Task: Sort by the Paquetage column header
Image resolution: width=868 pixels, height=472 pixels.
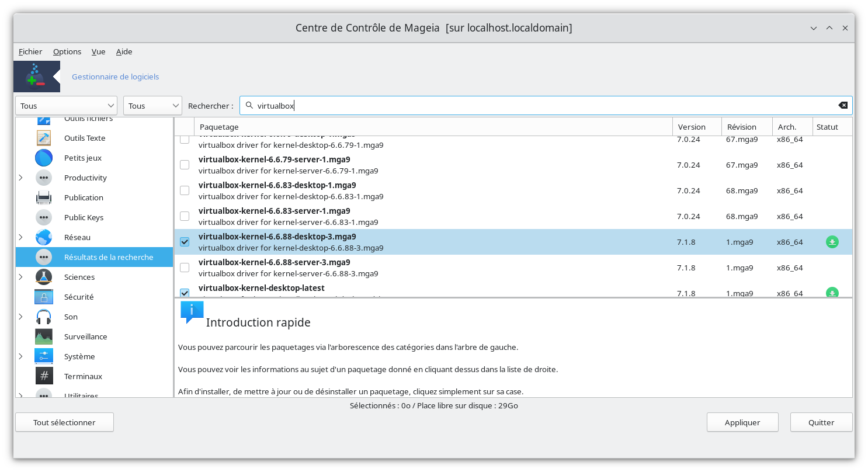Action: pyautogui.click(x=433, y=127)
